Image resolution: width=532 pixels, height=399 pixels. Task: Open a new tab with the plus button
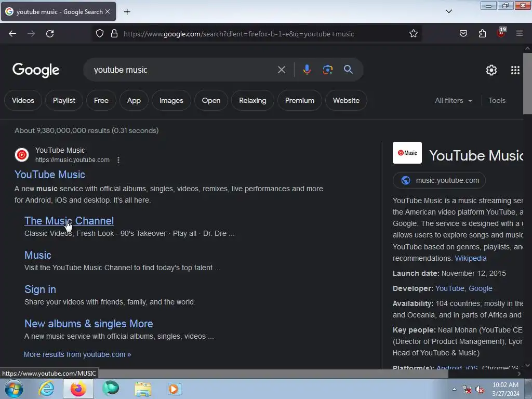[127, 12]
